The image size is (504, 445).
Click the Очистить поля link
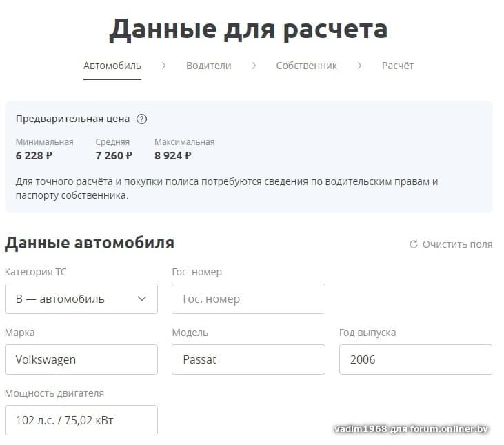(x=457, y=244)
